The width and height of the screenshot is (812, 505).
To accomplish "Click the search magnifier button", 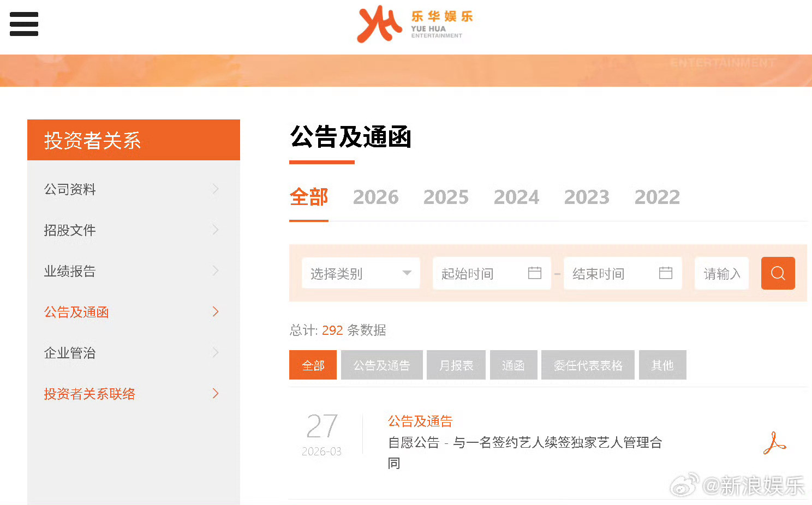I will coord(778,273).
